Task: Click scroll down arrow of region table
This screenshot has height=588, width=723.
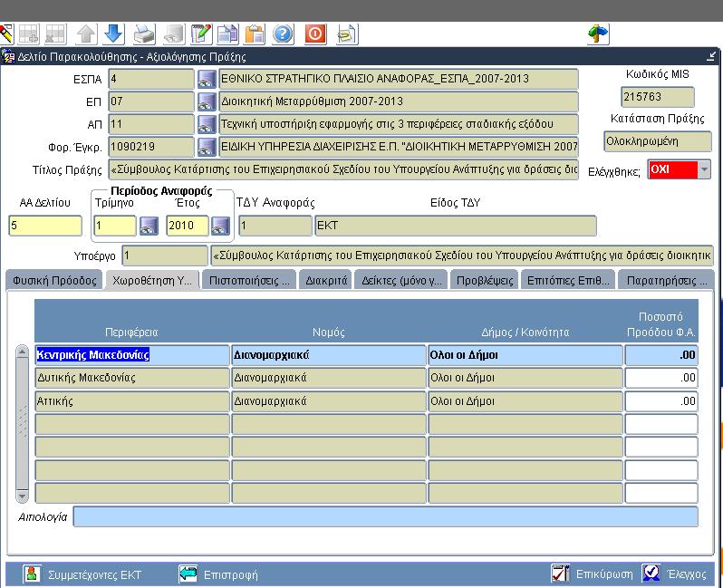Action: 22,496
